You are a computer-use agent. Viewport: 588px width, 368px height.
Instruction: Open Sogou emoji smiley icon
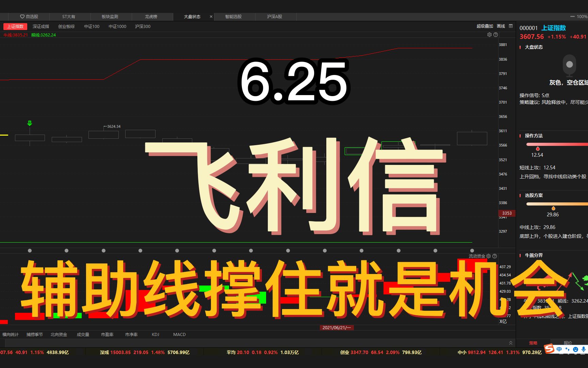point(575,349)
